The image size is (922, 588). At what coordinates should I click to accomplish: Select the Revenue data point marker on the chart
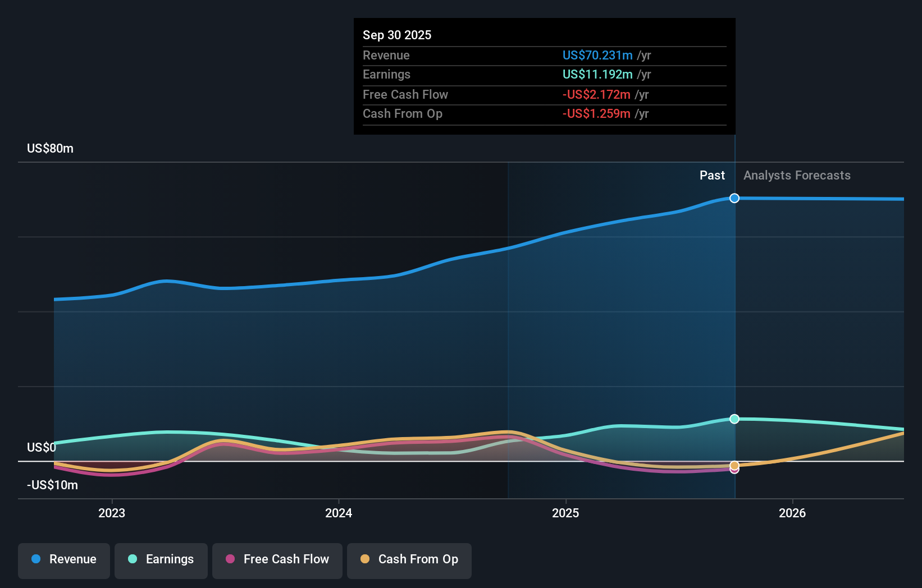pos(734,198)
